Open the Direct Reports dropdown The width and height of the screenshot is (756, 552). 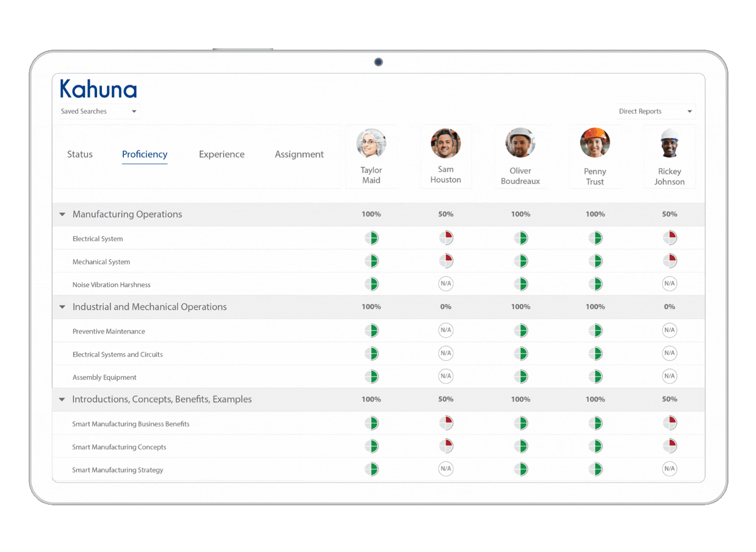(x=655, y=111)
